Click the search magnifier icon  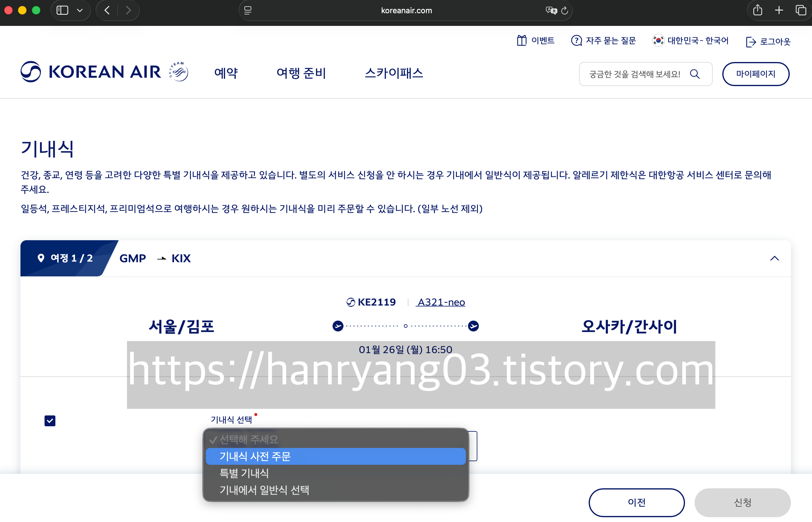click(695, 74)
